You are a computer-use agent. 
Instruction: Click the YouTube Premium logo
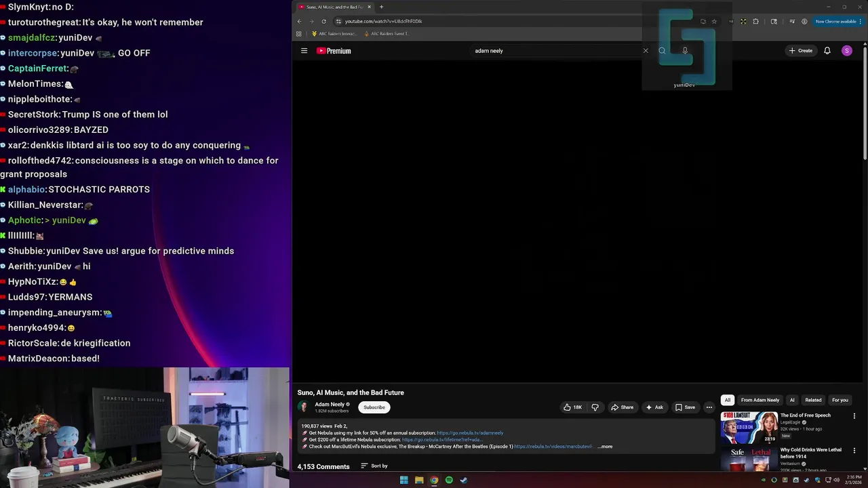point(334,51)
